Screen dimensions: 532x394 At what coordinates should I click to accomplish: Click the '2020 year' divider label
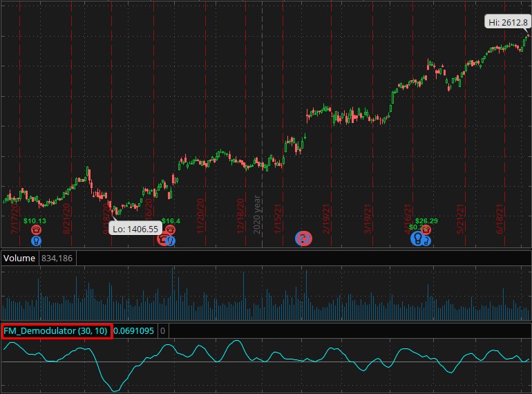point(258,214)
